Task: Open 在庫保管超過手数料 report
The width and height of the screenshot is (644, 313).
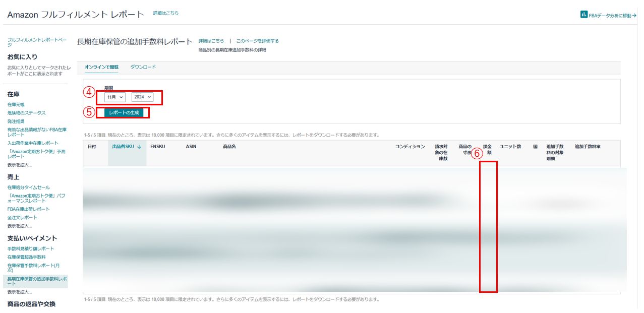Action: (x=26, y=257)
